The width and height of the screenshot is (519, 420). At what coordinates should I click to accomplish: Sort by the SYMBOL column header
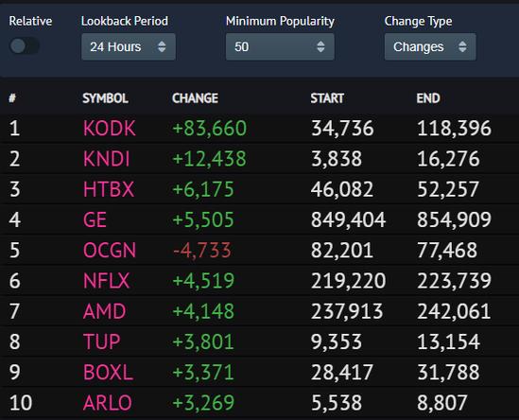pyautogui.click(x=105, y=98)
